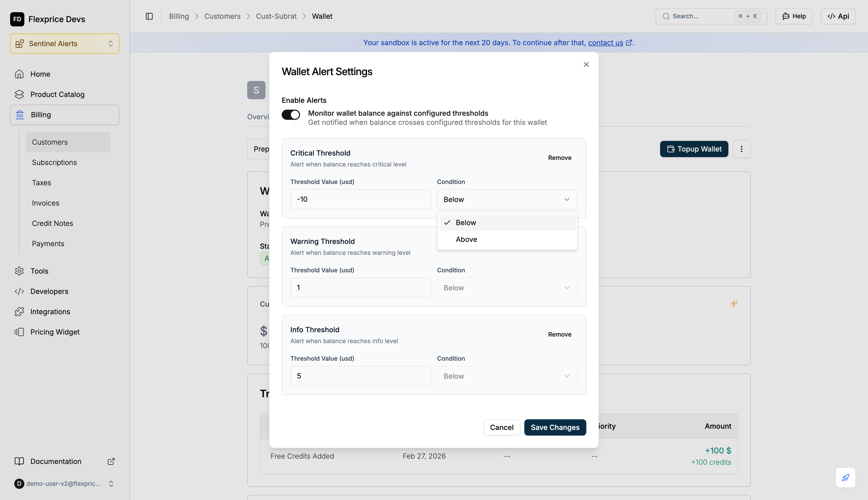Screen dimensions: 868x500
Task: Click 'Flexprice Devs' workspace name
Action: (x=57, y=19)
